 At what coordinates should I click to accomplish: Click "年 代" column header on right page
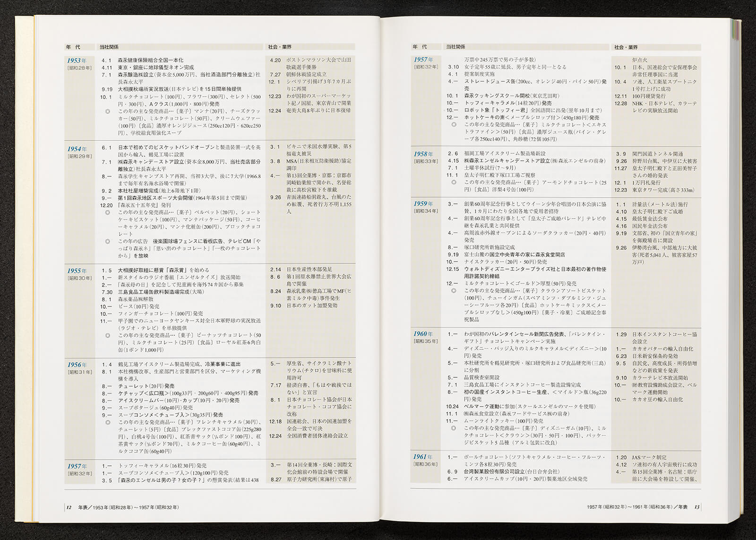click(x=420, y=47)
